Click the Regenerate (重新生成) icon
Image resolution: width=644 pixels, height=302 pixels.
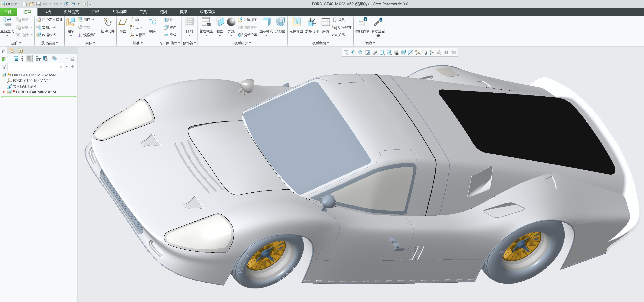pyautogui.click(x=7, y=22)
